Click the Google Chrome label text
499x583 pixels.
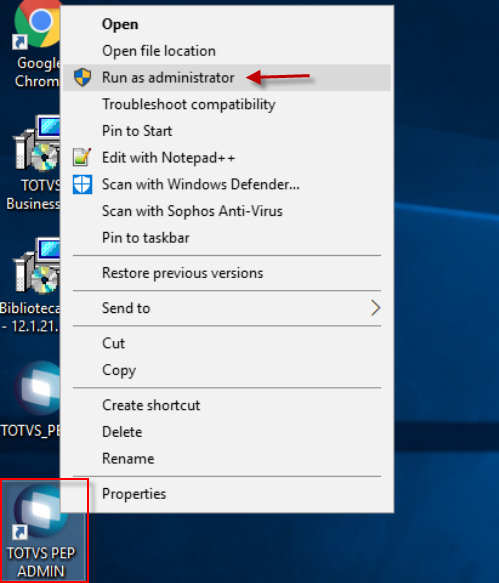click(x=37, y=72)
